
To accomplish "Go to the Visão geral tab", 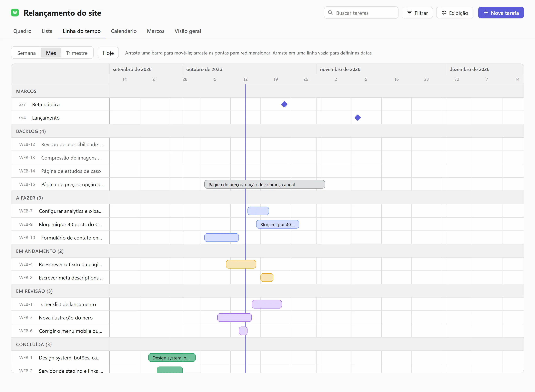I will [188, 31].
